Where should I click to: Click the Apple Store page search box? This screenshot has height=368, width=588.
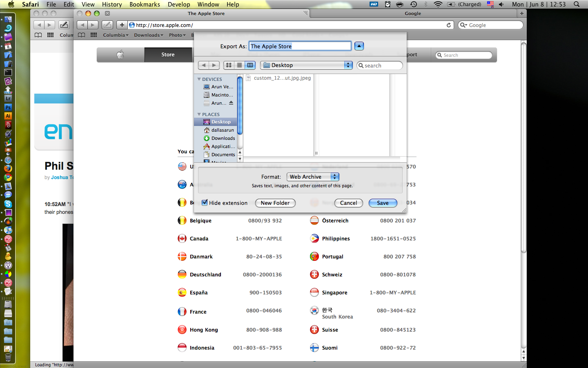(x=464, y=55)
